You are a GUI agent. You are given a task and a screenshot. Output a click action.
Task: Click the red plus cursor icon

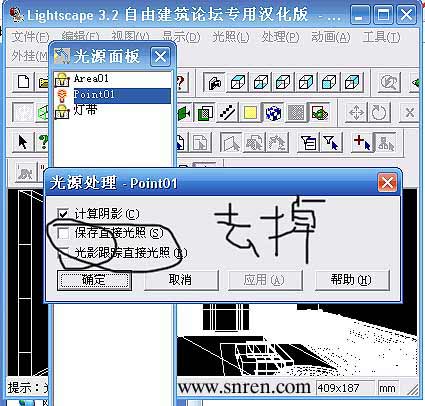(x=362, y=143)
